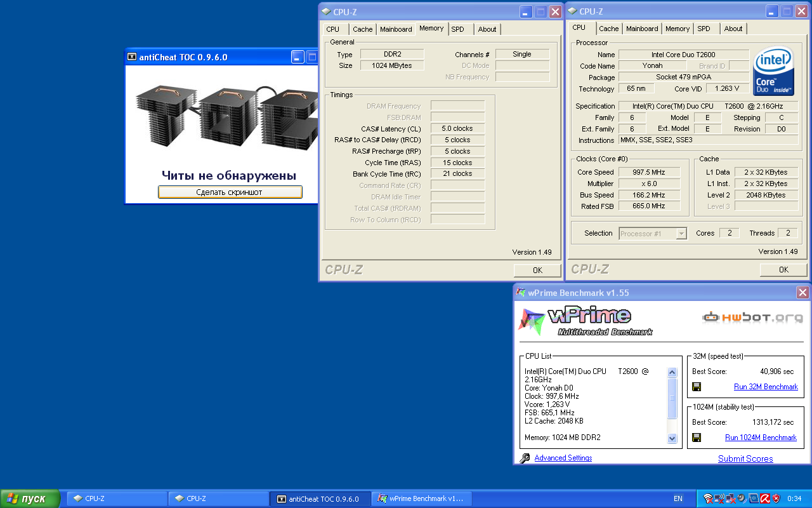Click the Run 1024M Benchmark link
Viewport: 812px width, 508px height.
tap(761, 438)
